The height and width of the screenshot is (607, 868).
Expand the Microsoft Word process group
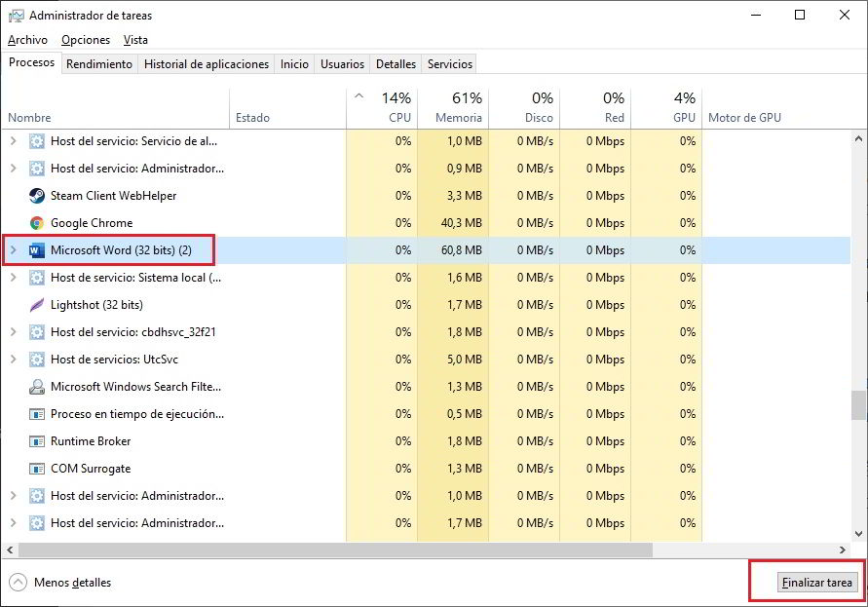click(x=13, y=250)
